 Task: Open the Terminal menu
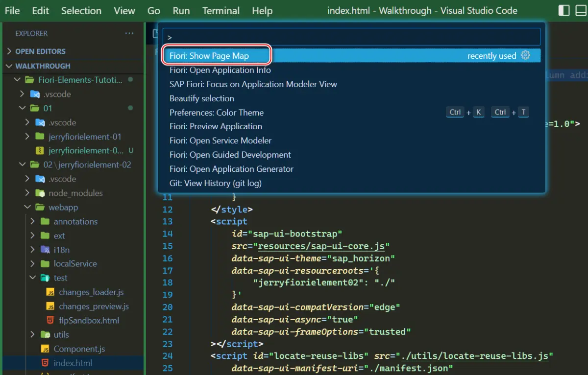point(221,10)
